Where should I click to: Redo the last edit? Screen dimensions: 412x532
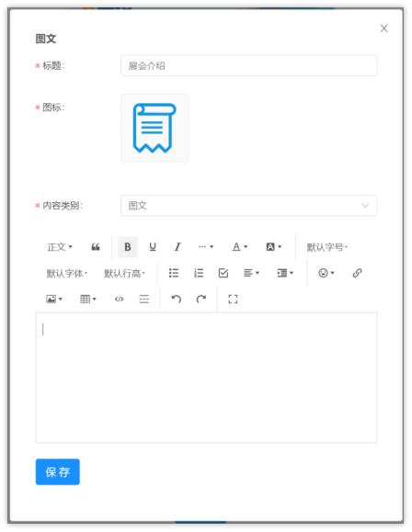[x=201, y=300]
